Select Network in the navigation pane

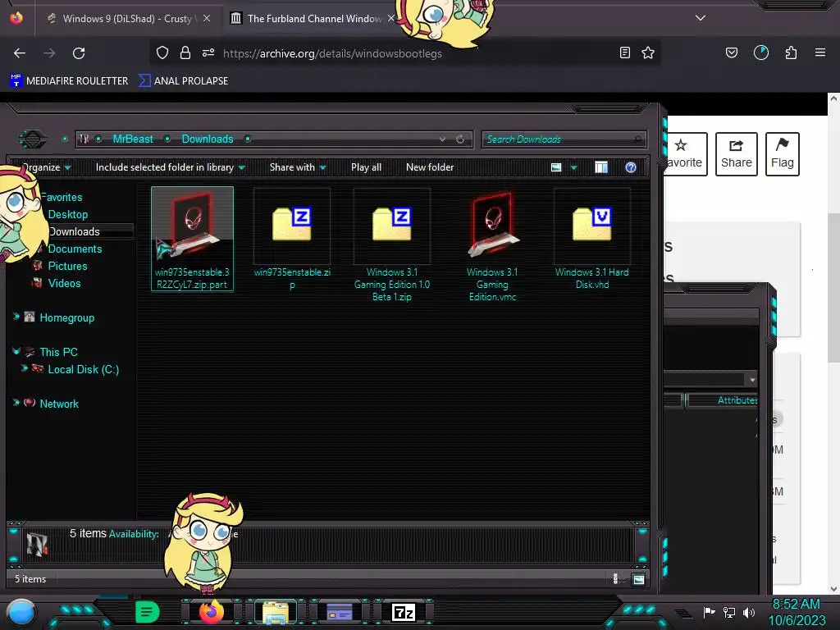59,404
